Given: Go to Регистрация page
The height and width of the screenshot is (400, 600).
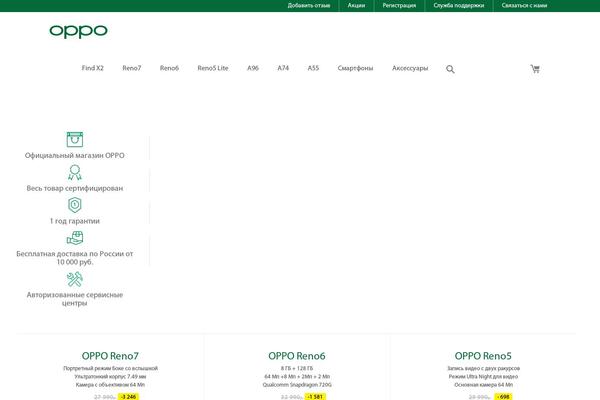Looking at the screenshot, I should tap(399, 5).
